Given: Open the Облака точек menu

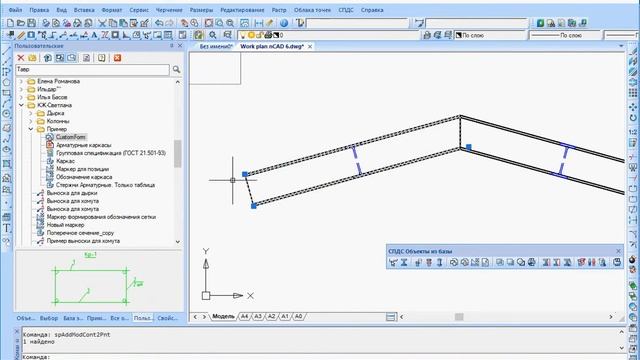Looking at the screenshot, I should pos(312,10).
